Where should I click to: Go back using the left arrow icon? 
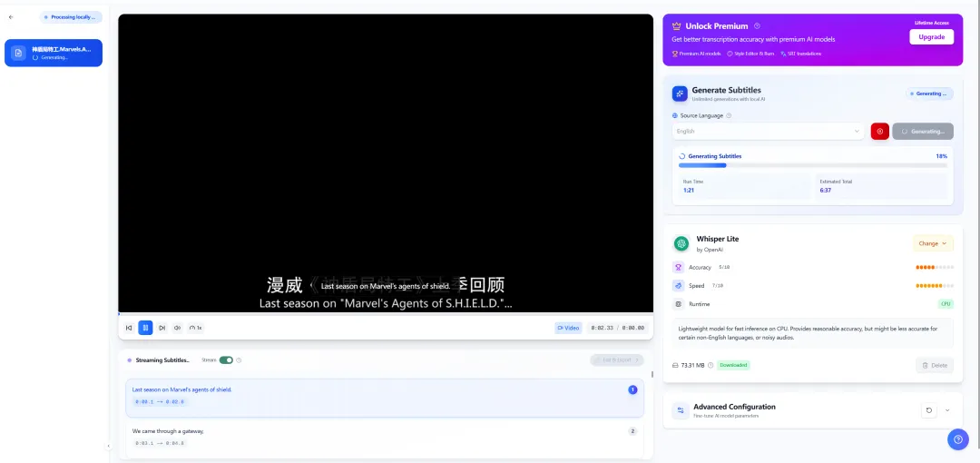coord(11,17)
